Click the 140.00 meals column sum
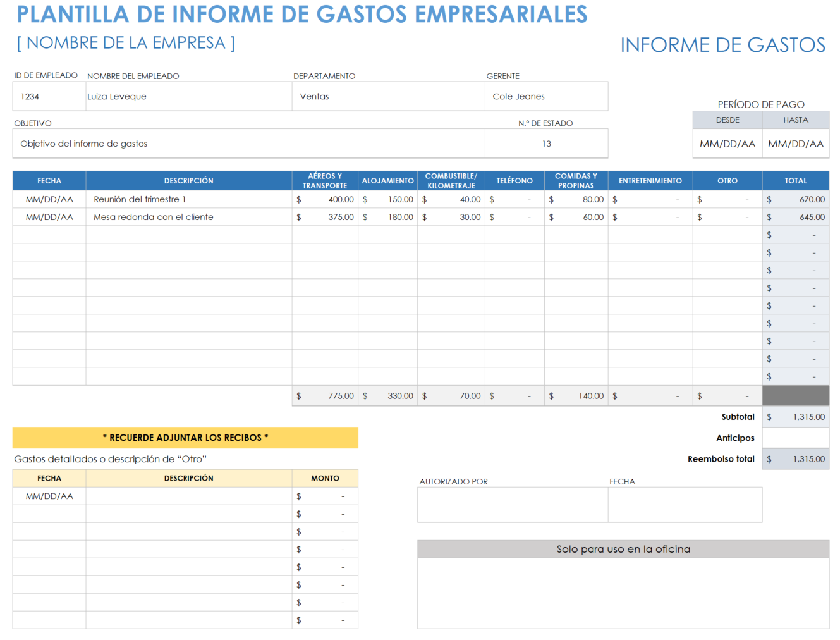The width and height of the screenshot is (840, 640). tap(576, 396)
